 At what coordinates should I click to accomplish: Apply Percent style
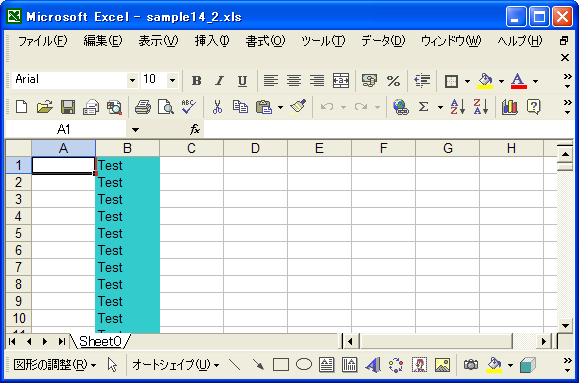click(x=393, y=81)
